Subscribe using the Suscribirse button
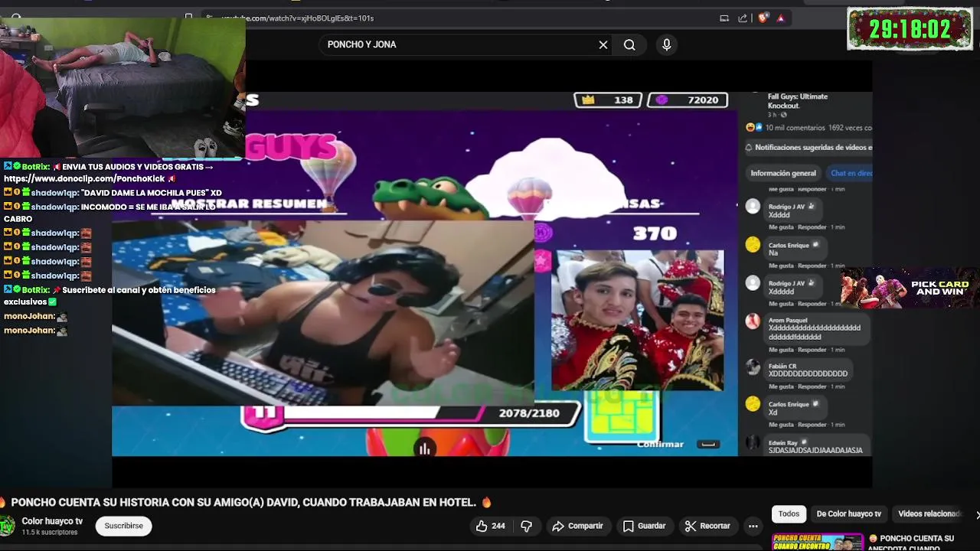 click(123, 526)
